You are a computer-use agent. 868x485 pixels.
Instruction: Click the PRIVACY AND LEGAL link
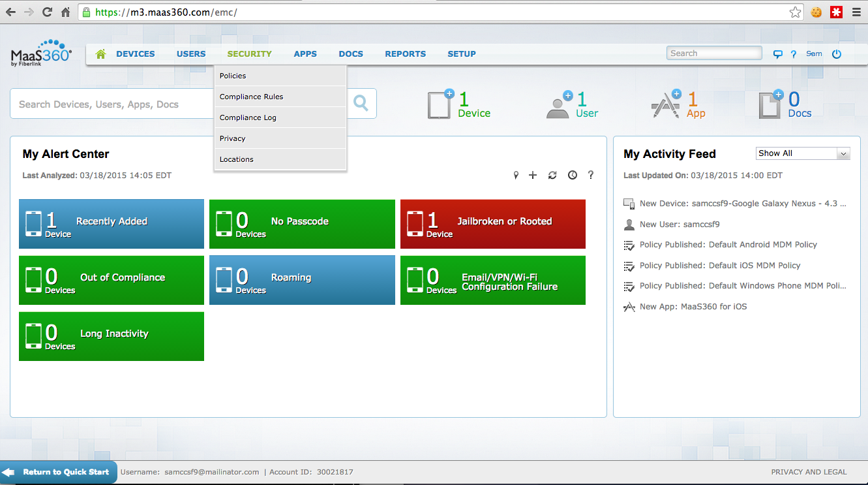point(809,472)
